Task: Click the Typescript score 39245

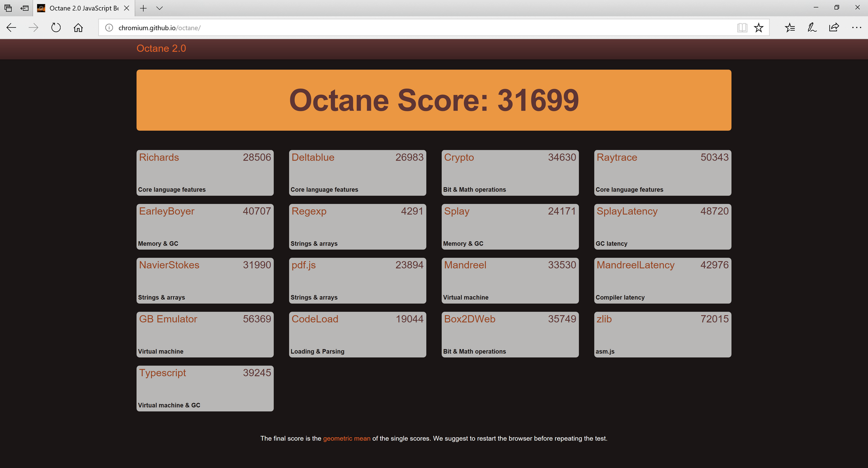Action: coord(257,373)
